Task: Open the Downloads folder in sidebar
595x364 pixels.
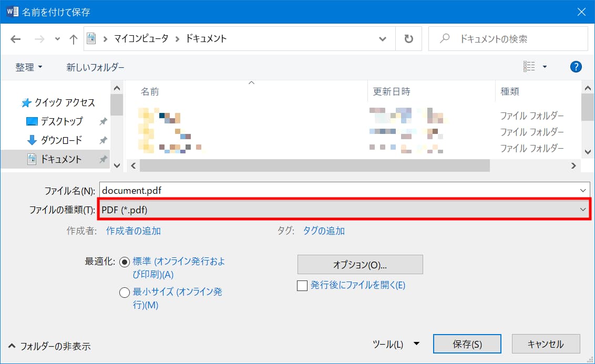Action: [x=61, y=140]
